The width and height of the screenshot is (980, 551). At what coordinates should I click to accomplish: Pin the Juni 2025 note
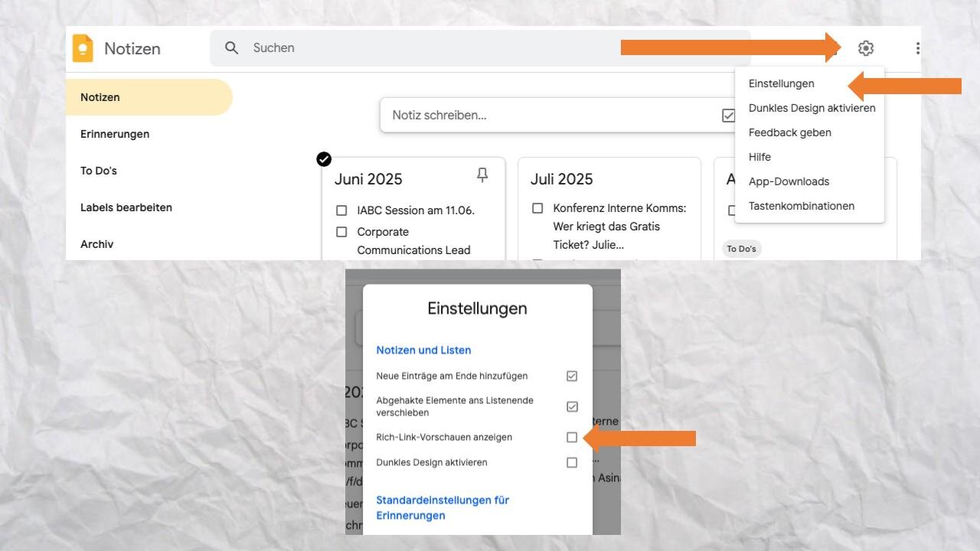482,176
